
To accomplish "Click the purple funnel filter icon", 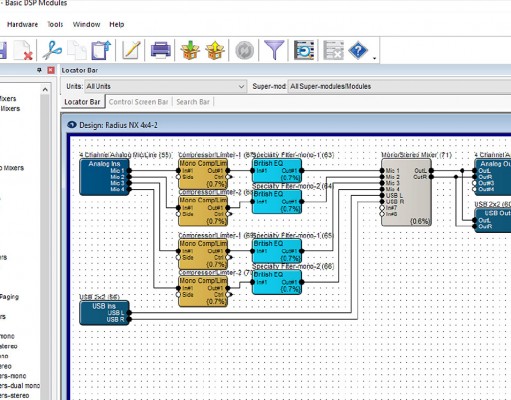I will (274, 50).
